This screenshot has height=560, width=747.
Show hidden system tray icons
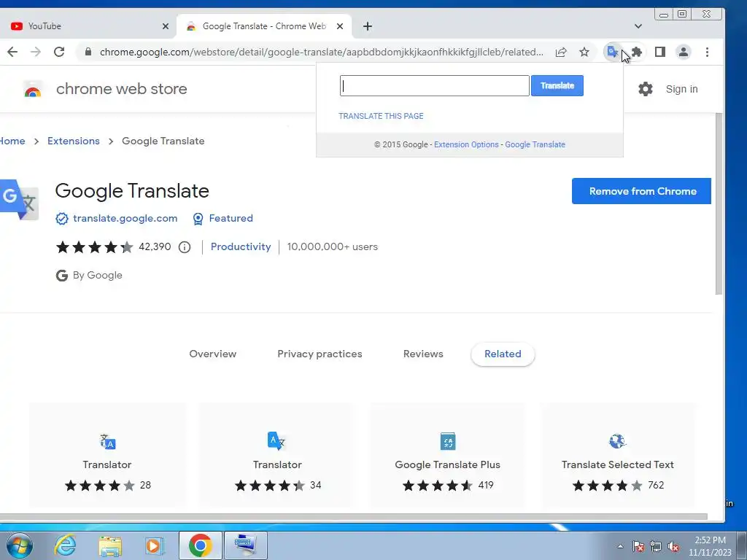620,546
